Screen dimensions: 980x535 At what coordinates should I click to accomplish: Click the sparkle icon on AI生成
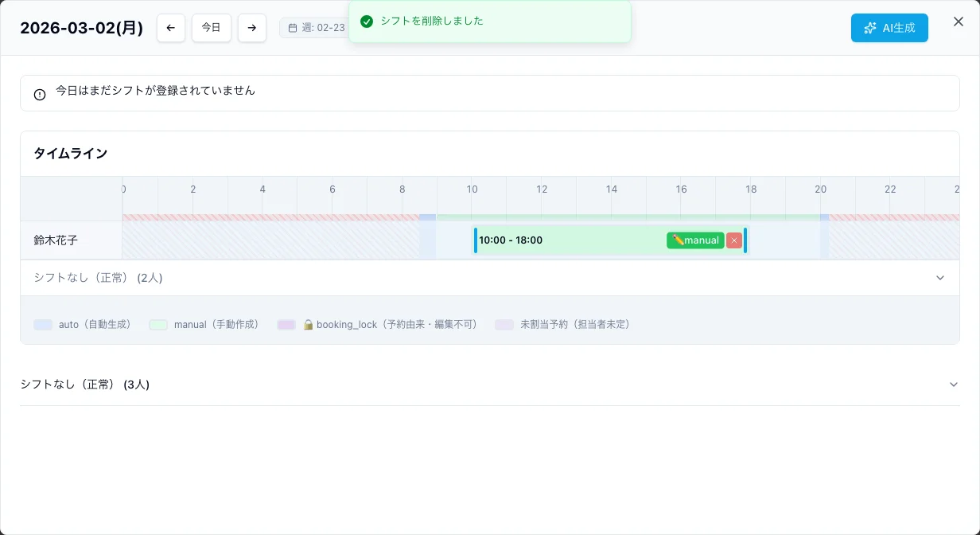point(870,28)
